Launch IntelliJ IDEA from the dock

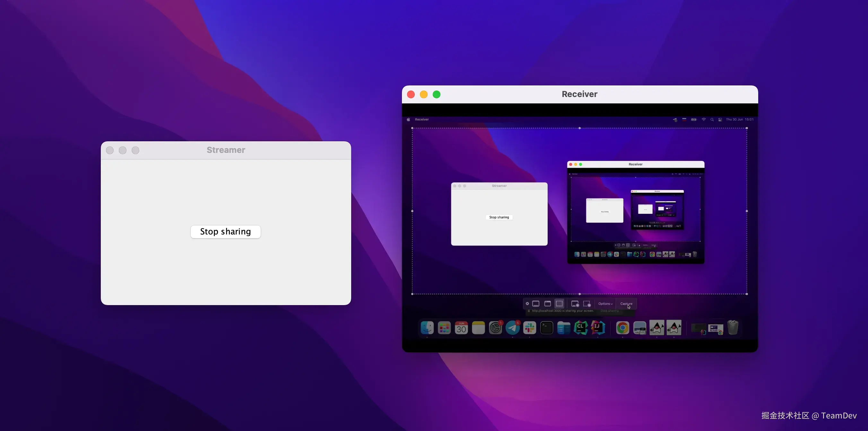[598, 328]
